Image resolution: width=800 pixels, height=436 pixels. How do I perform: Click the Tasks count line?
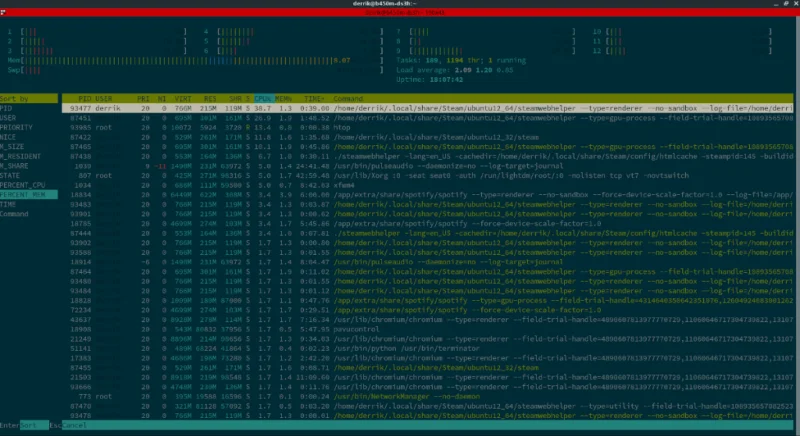point(461,60)
